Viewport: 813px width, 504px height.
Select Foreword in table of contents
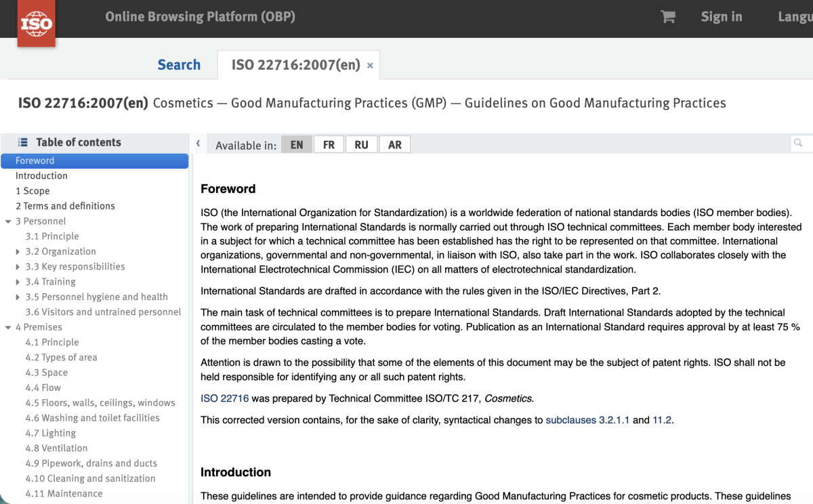94,161
